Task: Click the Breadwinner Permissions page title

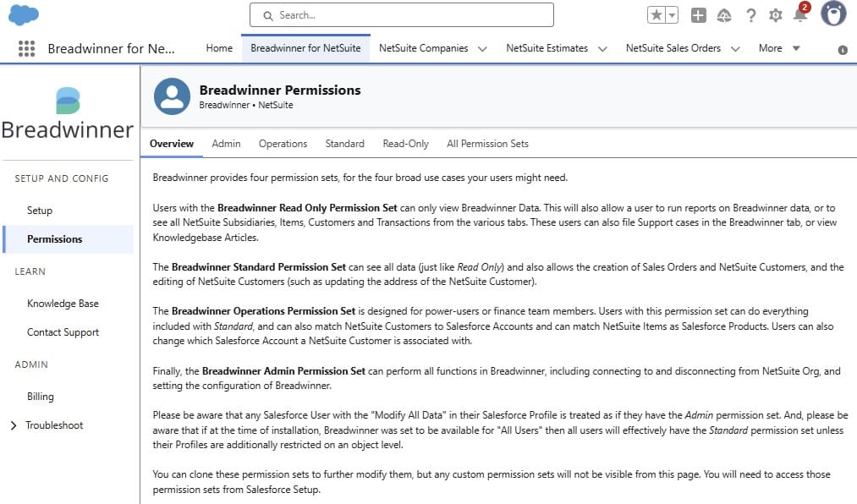Action: click(x=280, y=90)
